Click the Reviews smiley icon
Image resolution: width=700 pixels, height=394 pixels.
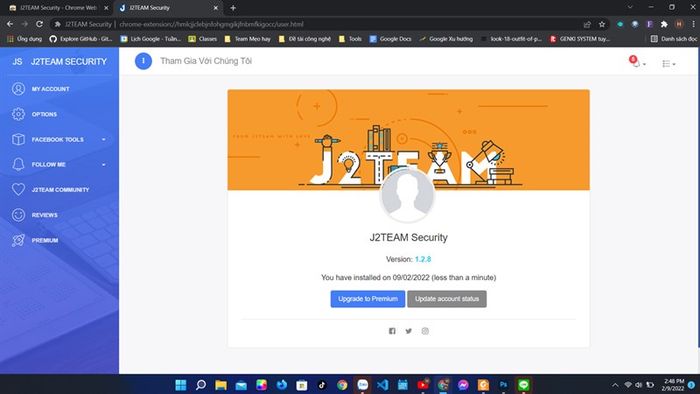[x=18, y=215]
